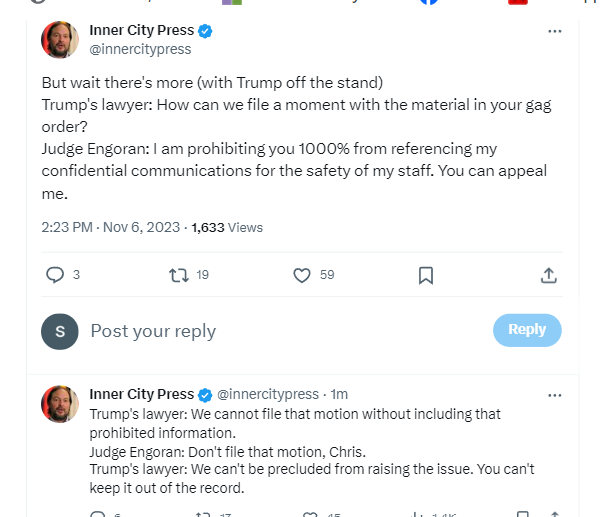Expand more options menu on reply tweet
605x517 pixels.
[x=554, y=395]
